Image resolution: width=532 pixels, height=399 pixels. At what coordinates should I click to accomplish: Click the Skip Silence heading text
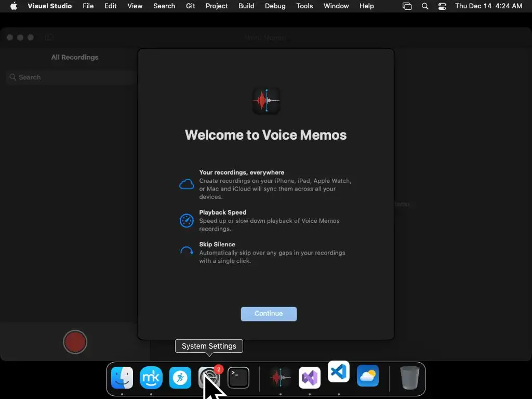217,244
